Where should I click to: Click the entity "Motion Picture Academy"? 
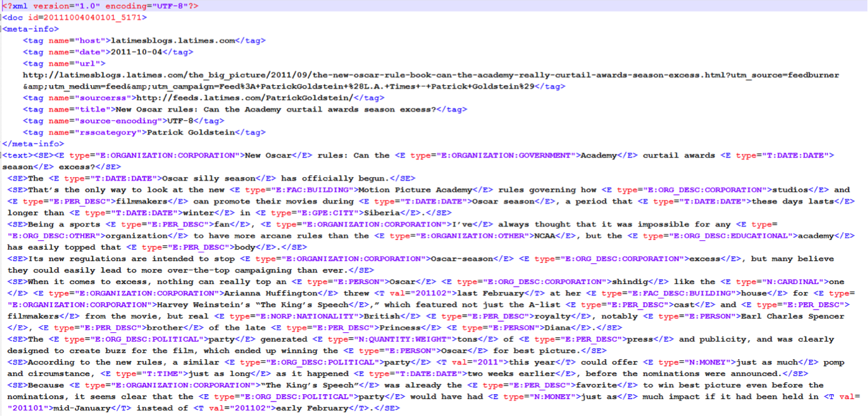pos(416,190)
